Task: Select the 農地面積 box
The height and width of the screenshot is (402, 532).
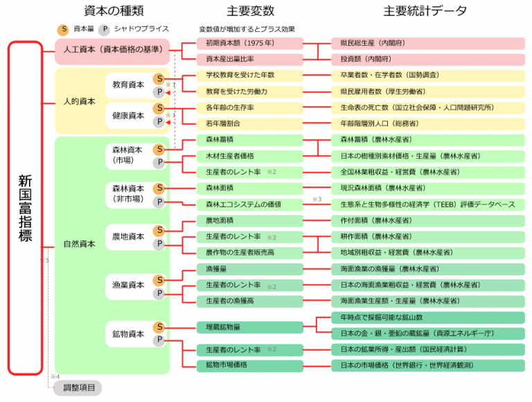Action: point(250,220)
